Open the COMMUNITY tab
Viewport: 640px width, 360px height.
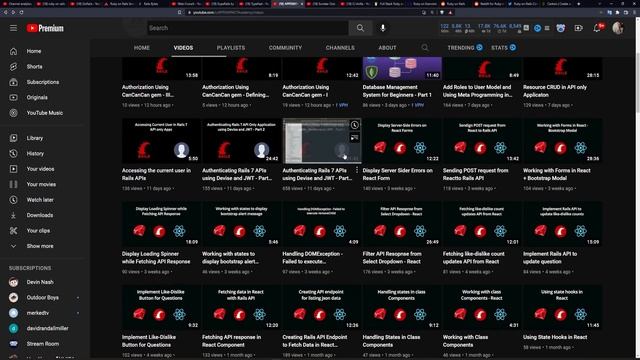click(x=285, y=48)
